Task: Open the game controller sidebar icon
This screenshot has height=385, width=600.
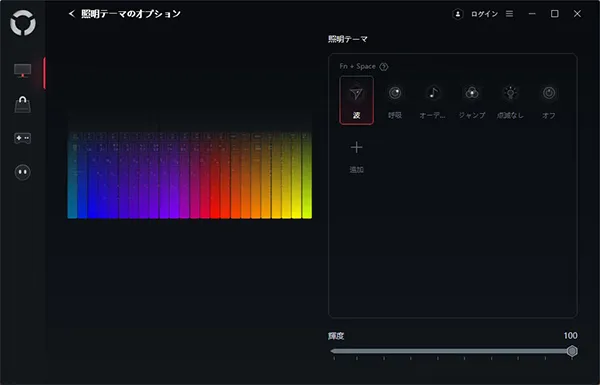Action: coord(23,138)
